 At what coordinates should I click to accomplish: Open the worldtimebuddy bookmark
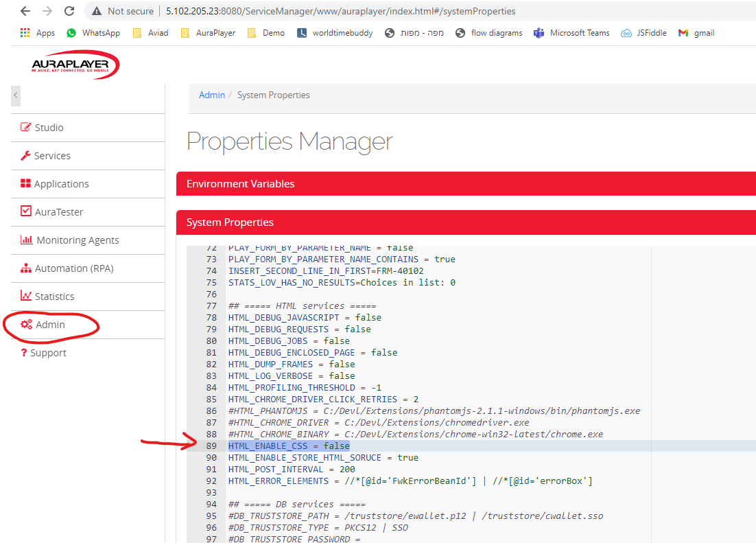(x=335, y=33)
